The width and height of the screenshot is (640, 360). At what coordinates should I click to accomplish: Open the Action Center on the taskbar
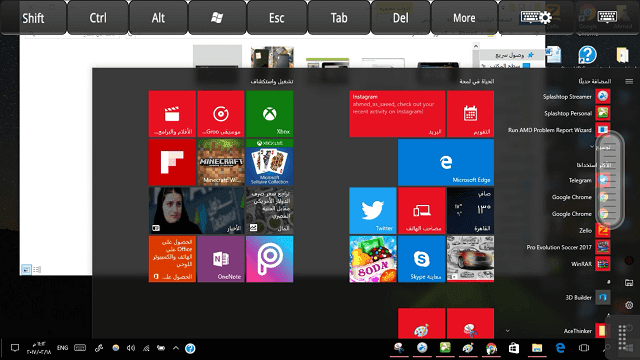pos(15,348)
